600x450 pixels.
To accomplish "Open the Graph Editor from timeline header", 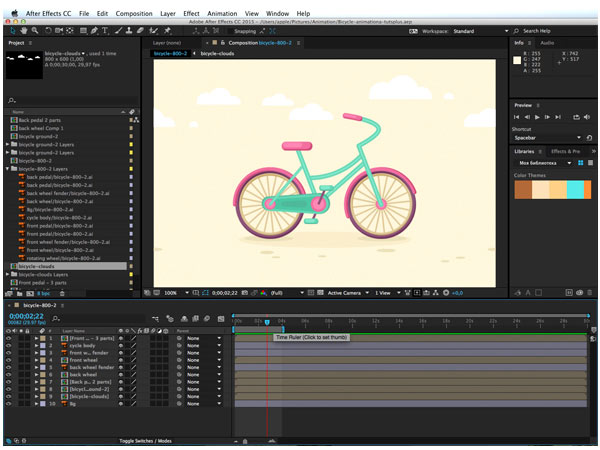I will (221, 318).
